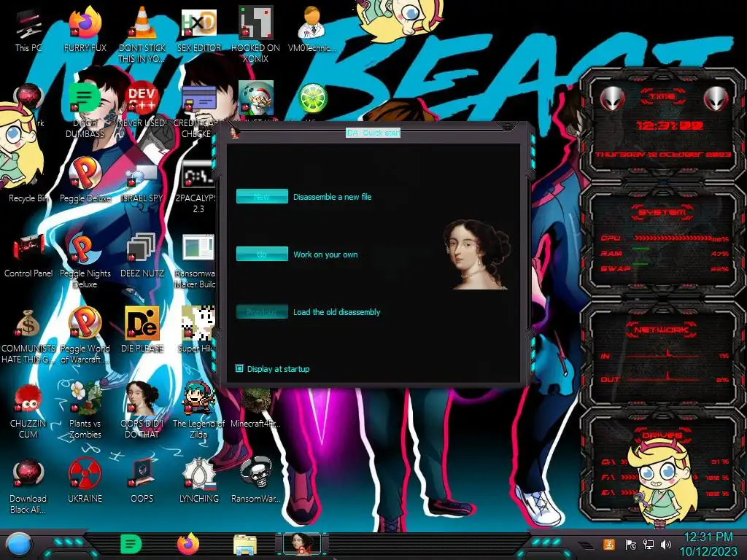Open the VLC cone desktop icon
This screenshot has height=560, width=747.
tap(142, 23)
